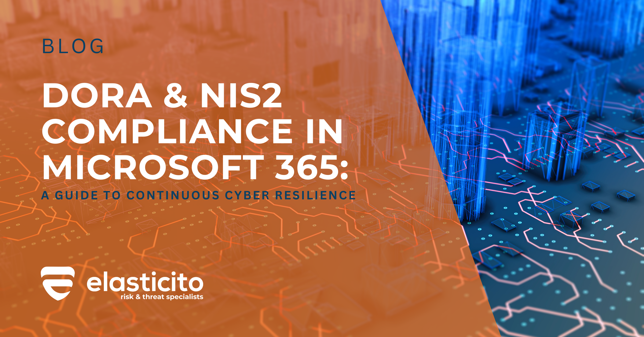Click the word 'elasticito' letter e at start
Screen dimensions: 644x337
93,284
